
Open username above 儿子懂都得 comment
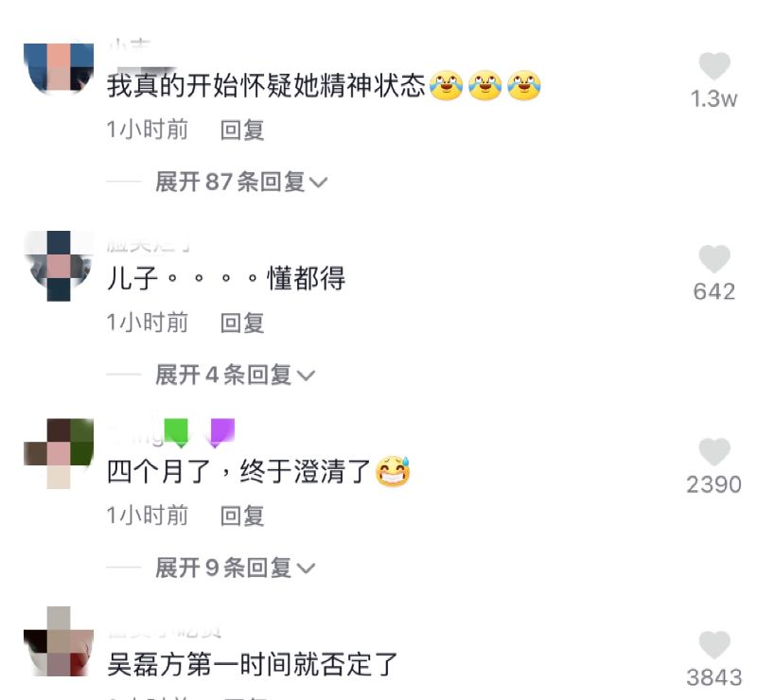pos(148,246)
